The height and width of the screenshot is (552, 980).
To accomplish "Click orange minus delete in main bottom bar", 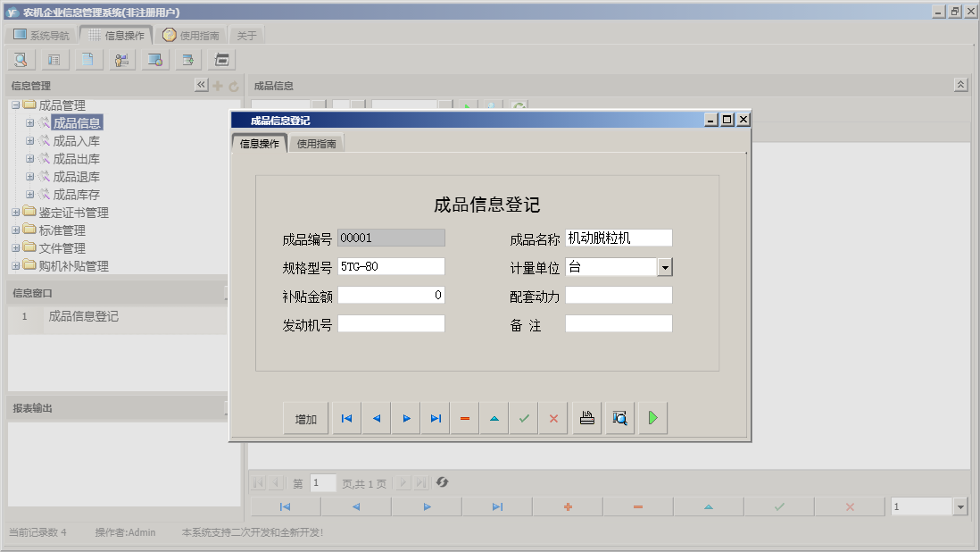I will [638, 506].
